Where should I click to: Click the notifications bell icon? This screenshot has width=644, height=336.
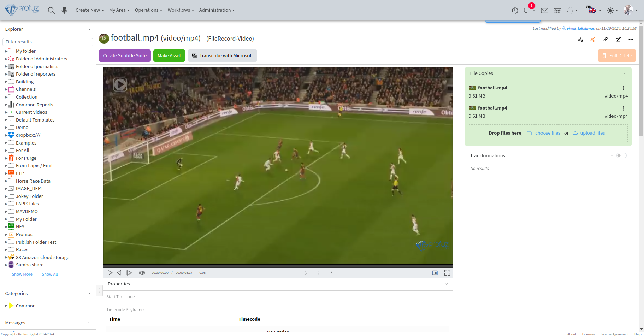click(570, 11)
